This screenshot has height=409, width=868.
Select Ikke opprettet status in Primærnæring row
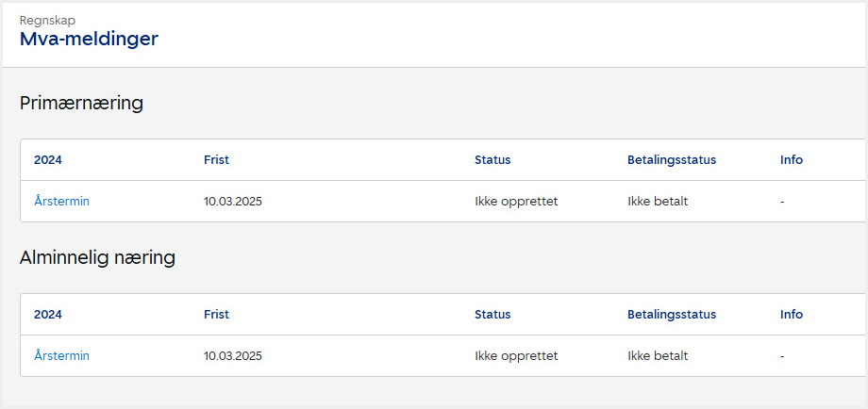click(x=516, y=202)
